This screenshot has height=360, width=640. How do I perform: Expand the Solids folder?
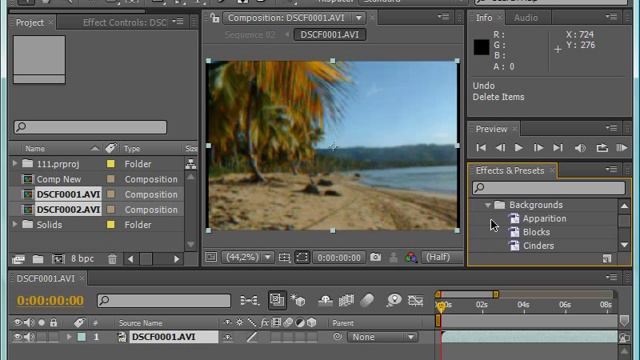click(15, 224)
